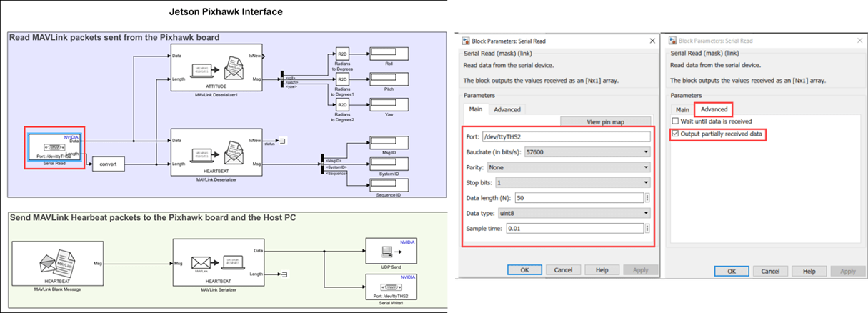Screen dimensions: 868x313
Task: Select the UDP Send block
Action: (390, 252)
